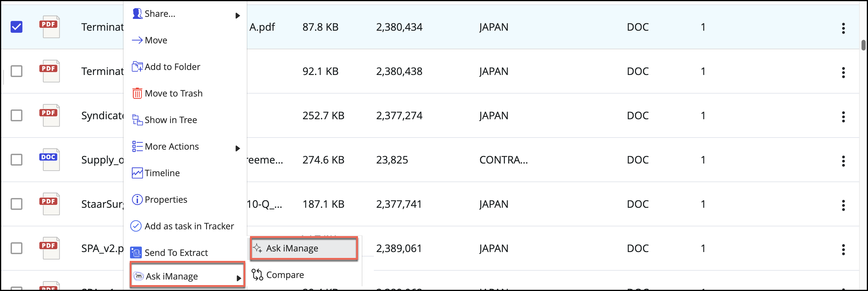Image resolution: width=868 pixels, height=291 pixels.
Task: Click the DOC file icon for Supply document
Action: tap(50, 159)
